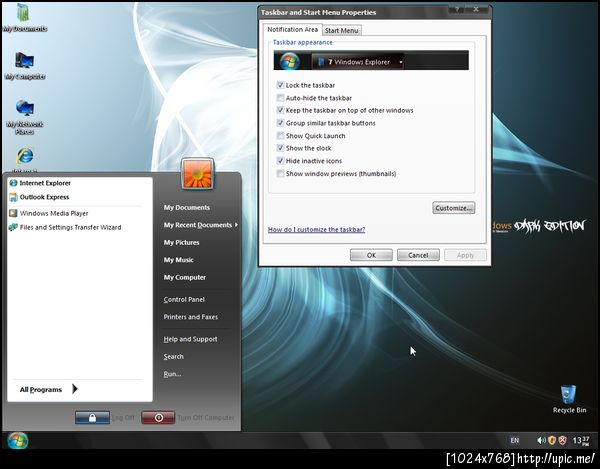Click the Customize... button

pyautogui.click(x=453, y=208)
